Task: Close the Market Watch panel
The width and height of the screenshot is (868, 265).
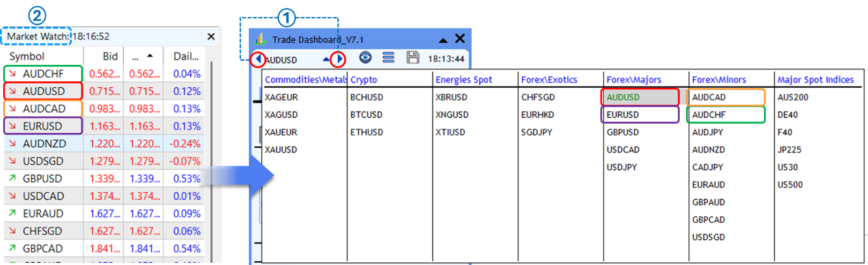Action: 211,36
